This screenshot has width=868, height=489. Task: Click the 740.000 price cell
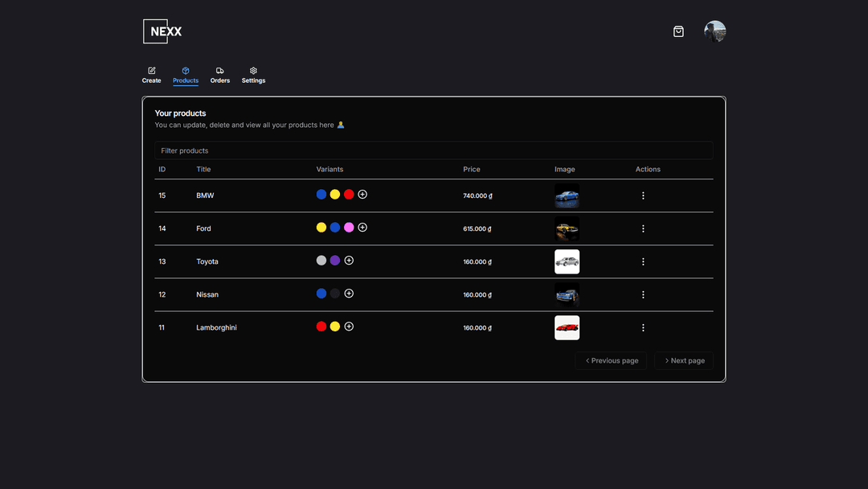477,196
